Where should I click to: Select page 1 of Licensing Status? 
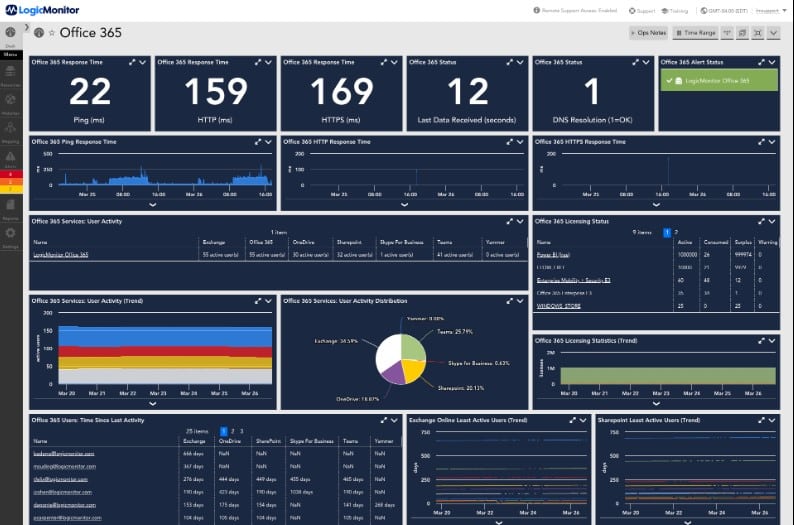(x=667, y=232)
